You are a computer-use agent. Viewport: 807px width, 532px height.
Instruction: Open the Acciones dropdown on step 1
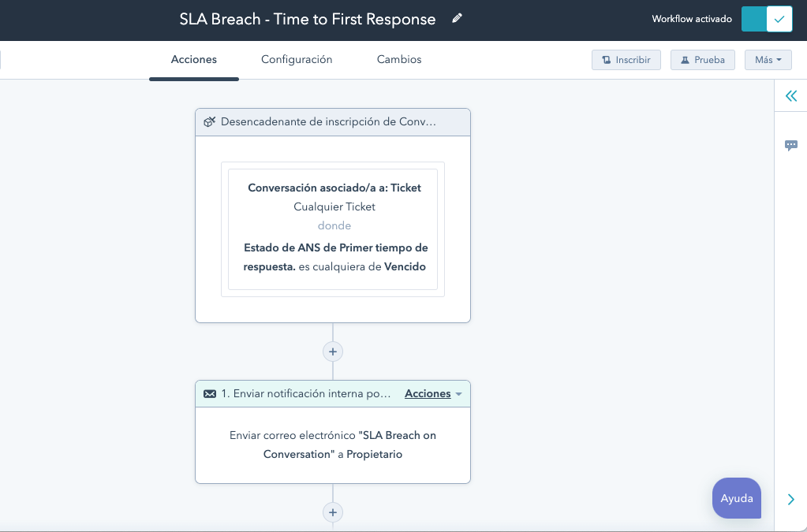click(433, 394)
